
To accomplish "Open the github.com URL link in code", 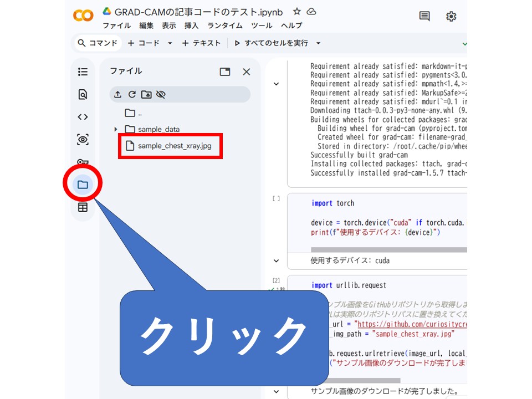I will 412,324.
